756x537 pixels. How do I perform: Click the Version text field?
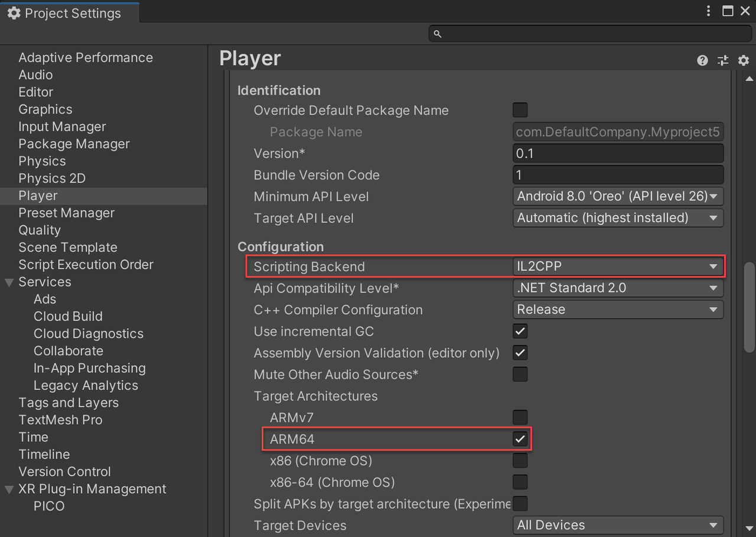[x=618, y=154]
